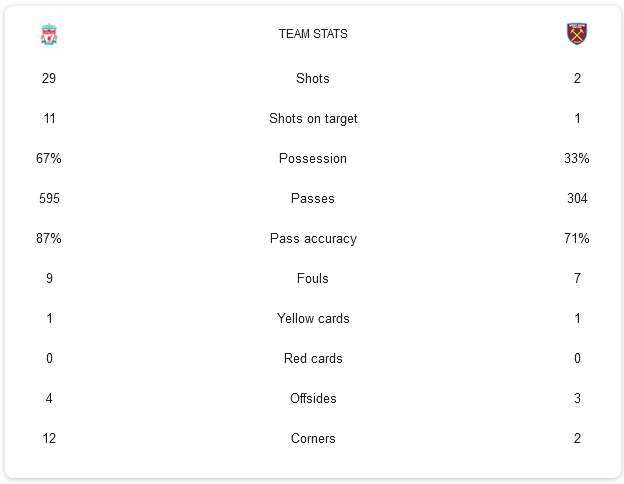Click the West Ham club crest icon

tap(577, 34)
